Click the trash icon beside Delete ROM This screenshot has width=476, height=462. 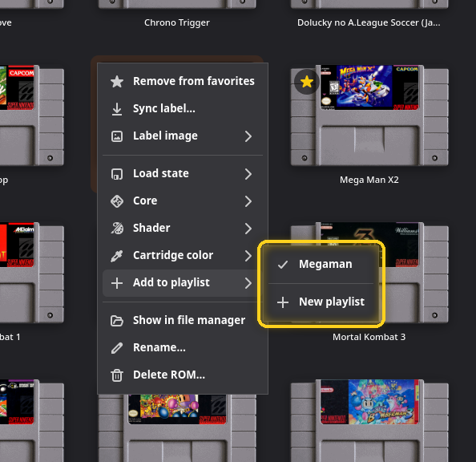click(x=117, y=375)
